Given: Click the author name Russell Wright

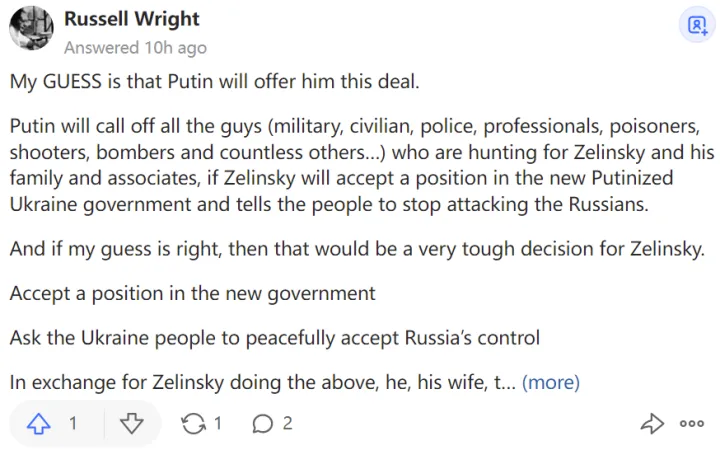Looking at the screenshot, I should [131, 19].
